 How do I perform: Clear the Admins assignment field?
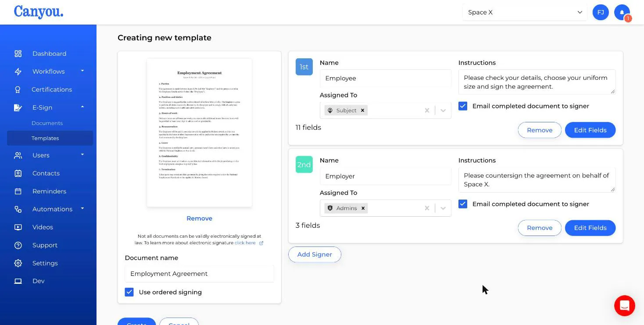(x=427, y=208)
